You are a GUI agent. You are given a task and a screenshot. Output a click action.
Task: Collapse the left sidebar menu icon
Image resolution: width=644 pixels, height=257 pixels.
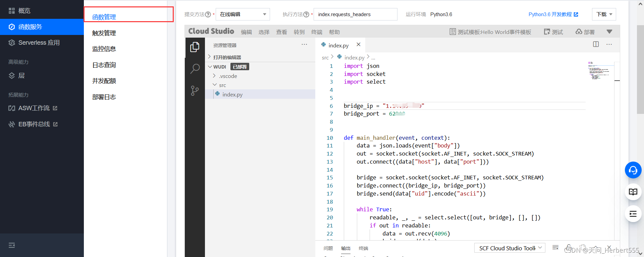click(x=12, y=245)
